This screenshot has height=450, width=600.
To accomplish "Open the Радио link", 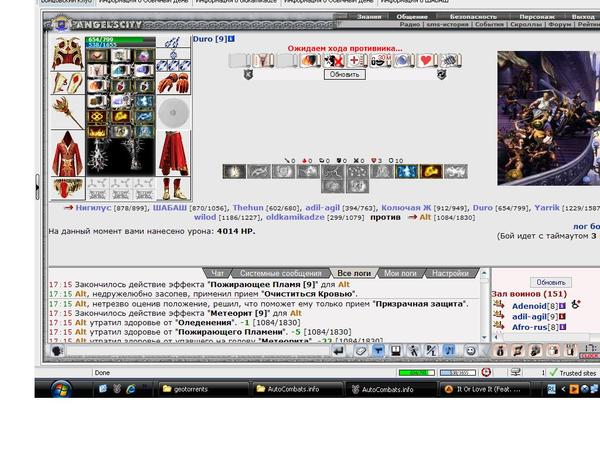I will pos(410,24).
